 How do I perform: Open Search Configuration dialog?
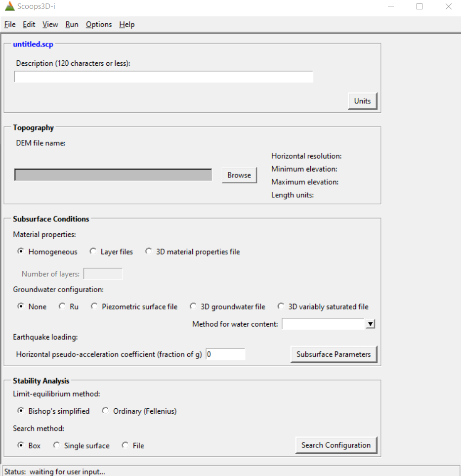click(x=336, y=445)
